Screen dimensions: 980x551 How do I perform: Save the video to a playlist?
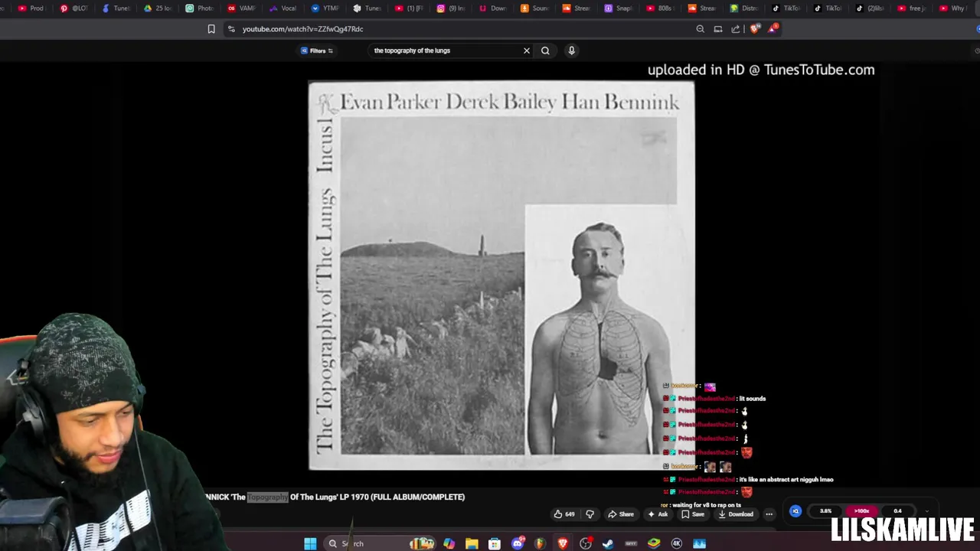pyautogui.click(x=693, y=514)
